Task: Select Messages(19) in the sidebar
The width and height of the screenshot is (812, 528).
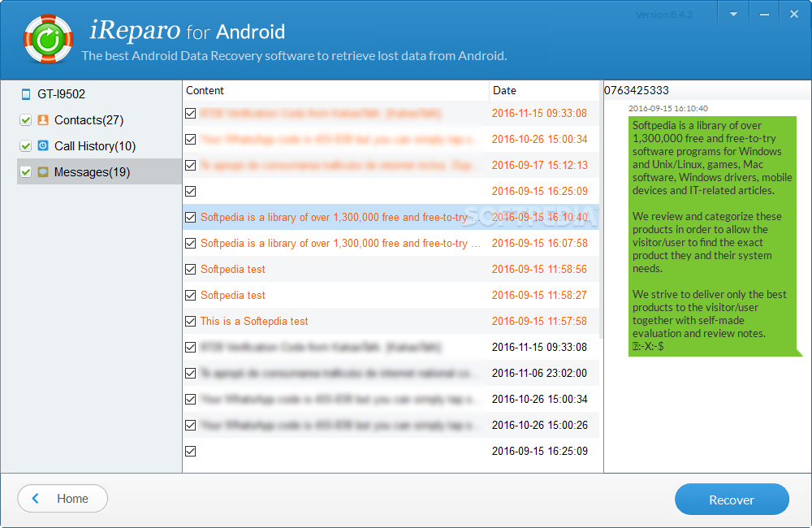Action: [x=92, y=172]
